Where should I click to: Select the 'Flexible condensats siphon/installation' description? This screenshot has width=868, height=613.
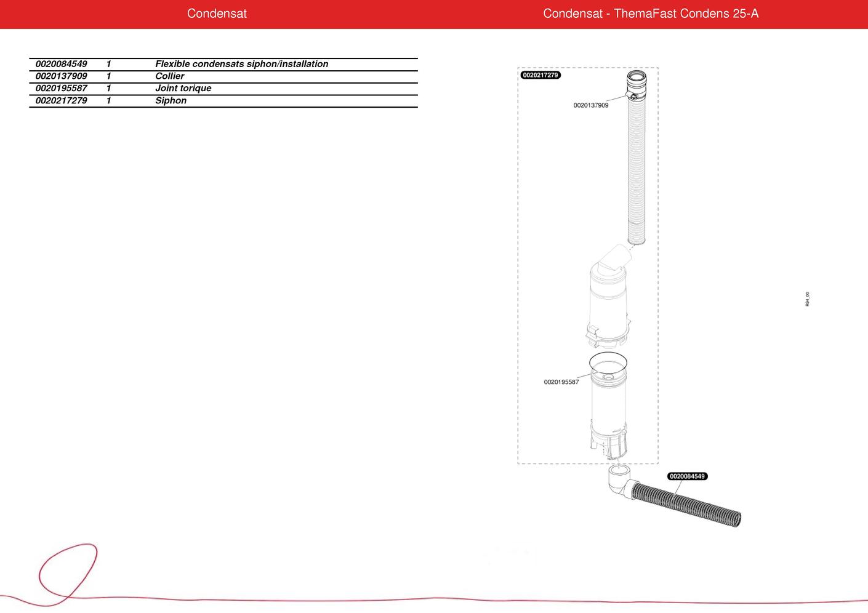point(241,64)
